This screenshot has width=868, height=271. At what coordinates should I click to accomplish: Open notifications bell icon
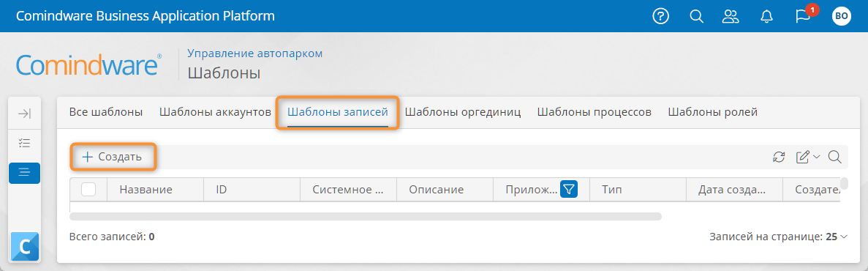point(766,16)
